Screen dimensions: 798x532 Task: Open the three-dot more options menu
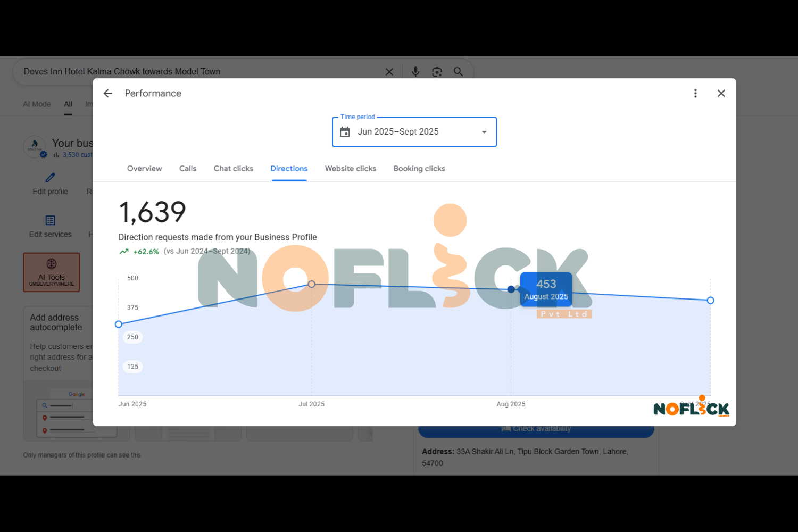coord(695,94)
